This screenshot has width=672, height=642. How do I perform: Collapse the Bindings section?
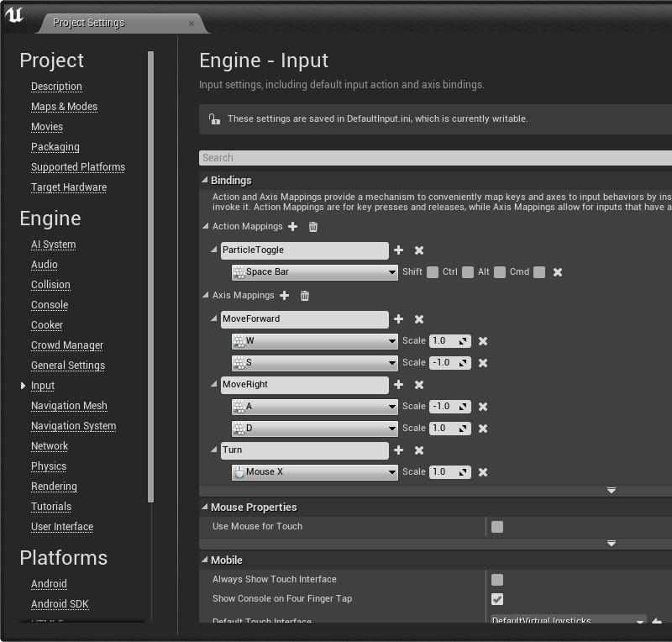coord(205,181)
